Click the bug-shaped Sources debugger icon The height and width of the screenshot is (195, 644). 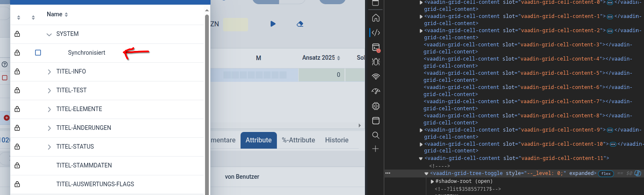(x=375, y=62)
